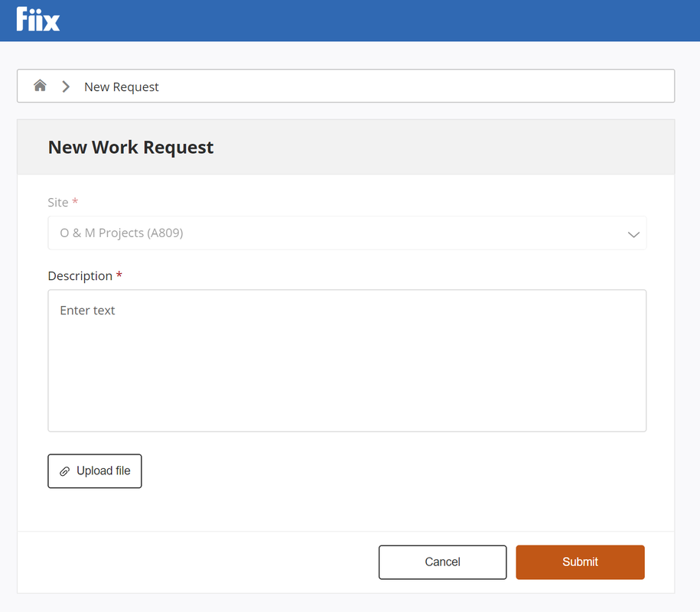Click the Upload file button
This screenshot has height=612, width=700.
(x=95, y=471)
